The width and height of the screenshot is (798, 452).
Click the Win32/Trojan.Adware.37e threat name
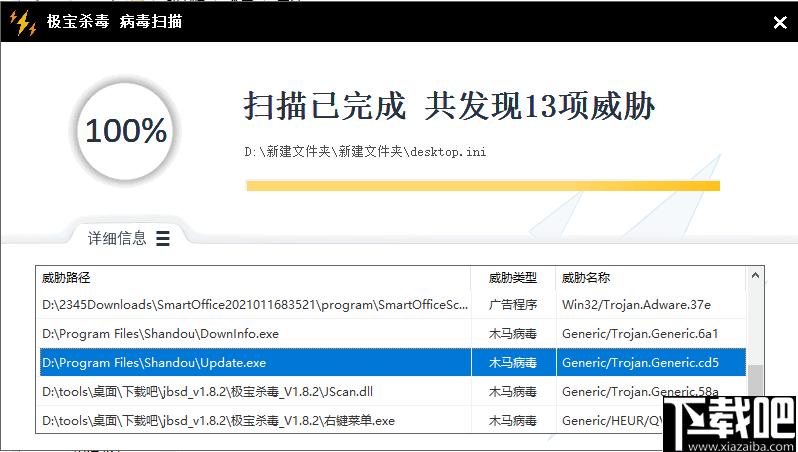pyautogui.click(x=636, y=305)
